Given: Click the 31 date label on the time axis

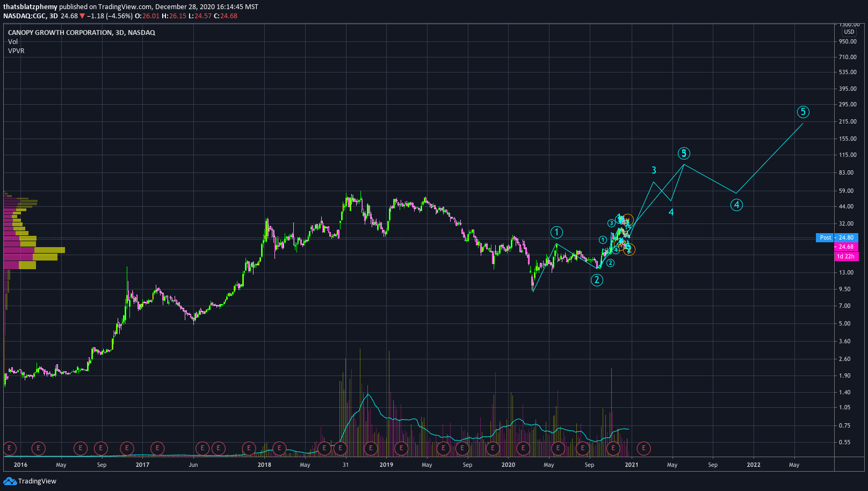Looking at the screenshot, I should pos(346,465).
